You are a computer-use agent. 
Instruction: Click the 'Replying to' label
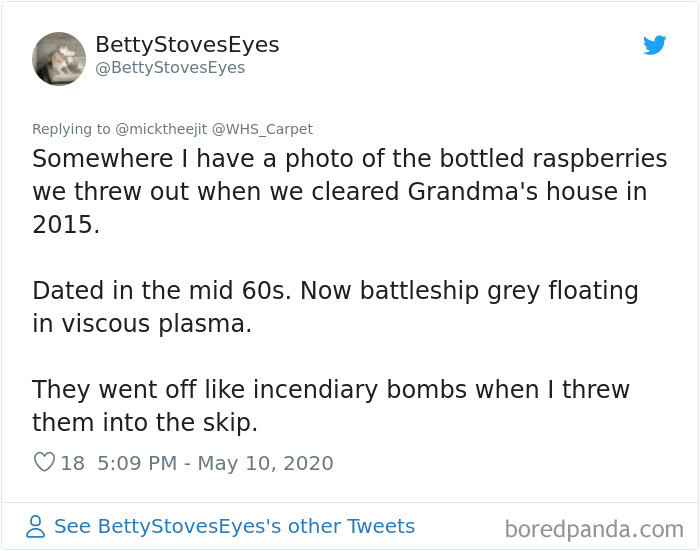tap(71, 129)
